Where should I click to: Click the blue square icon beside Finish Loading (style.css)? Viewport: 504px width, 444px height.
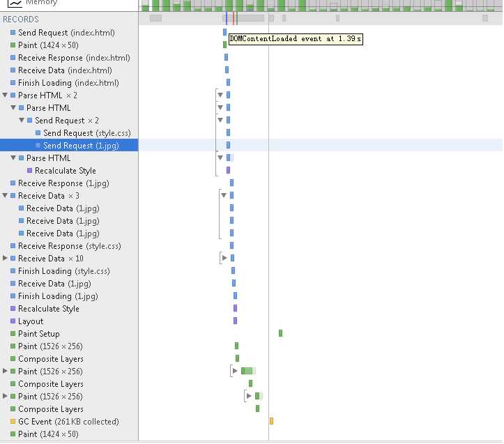click(13, 270)
